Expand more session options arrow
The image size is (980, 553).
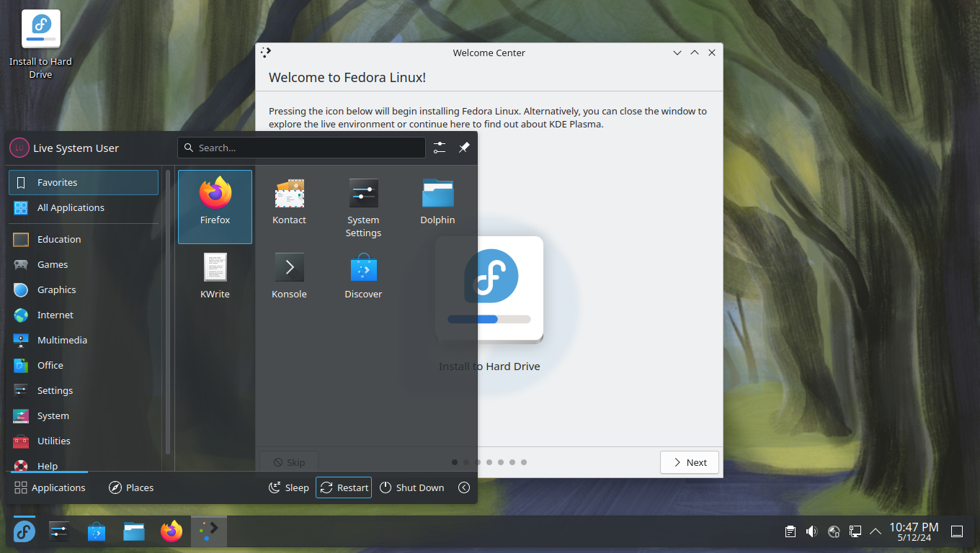464,487
